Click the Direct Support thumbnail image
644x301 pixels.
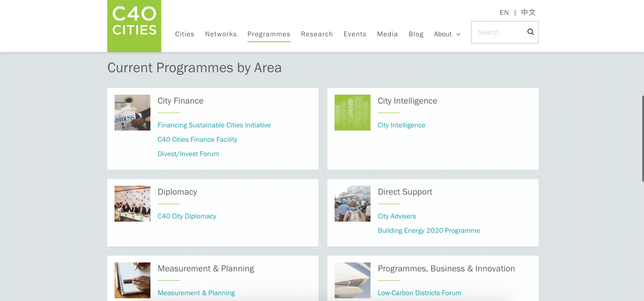(353, 204)
